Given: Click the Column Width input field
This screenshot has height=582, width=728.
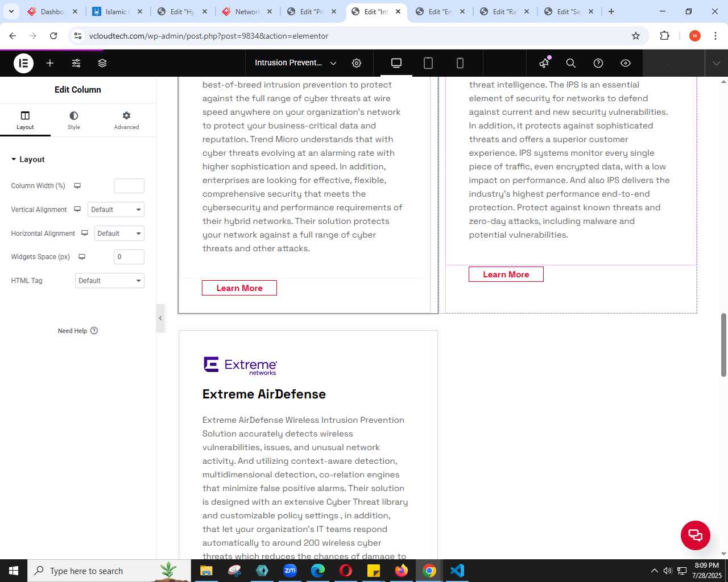Looking at the screenshot, I should [x=129, y=186].
